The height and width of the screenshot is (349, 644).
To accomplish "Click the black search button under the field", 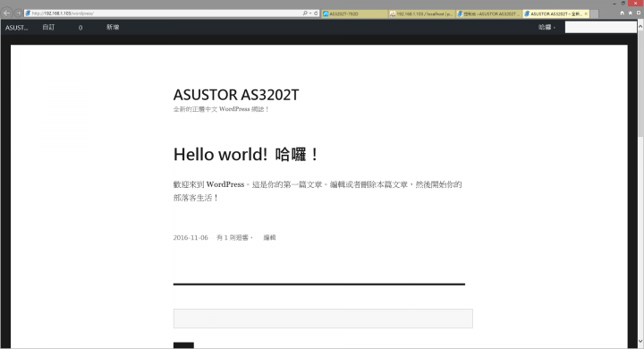I will [x=183, y=345].
